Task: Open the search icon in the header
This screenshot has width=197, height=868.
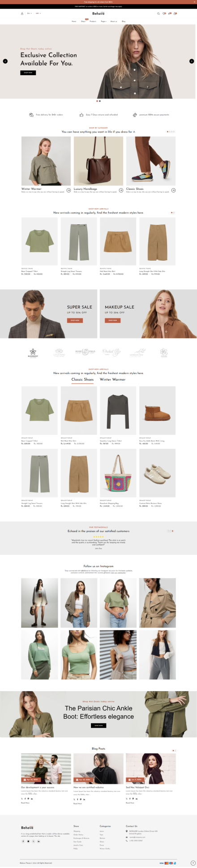Action: tap(158, 13)
